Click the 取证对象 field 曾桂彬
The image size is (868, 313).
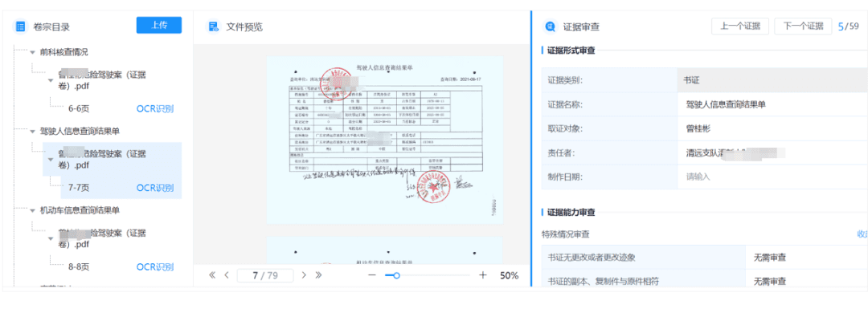pyautogui.click(x=772, y=128)
